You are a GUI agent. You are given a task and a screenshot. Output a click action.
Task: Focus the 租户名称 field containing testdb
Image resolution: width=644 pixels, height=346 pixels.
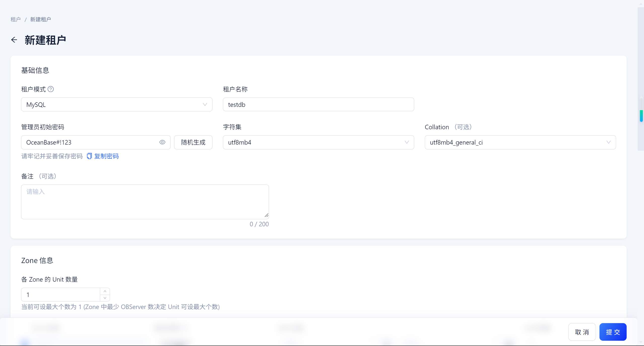click(x=318, y=105)
